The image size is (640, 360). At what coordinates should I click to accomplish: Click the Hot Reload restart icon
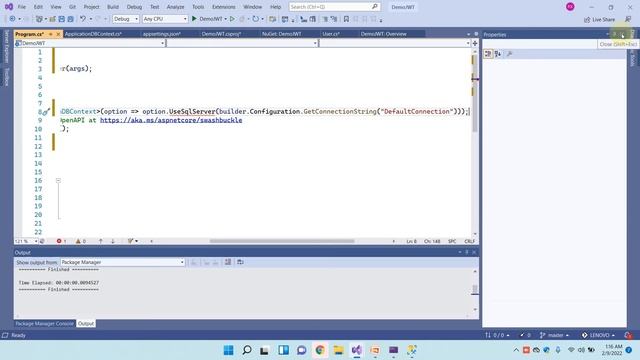pos(256,19)
